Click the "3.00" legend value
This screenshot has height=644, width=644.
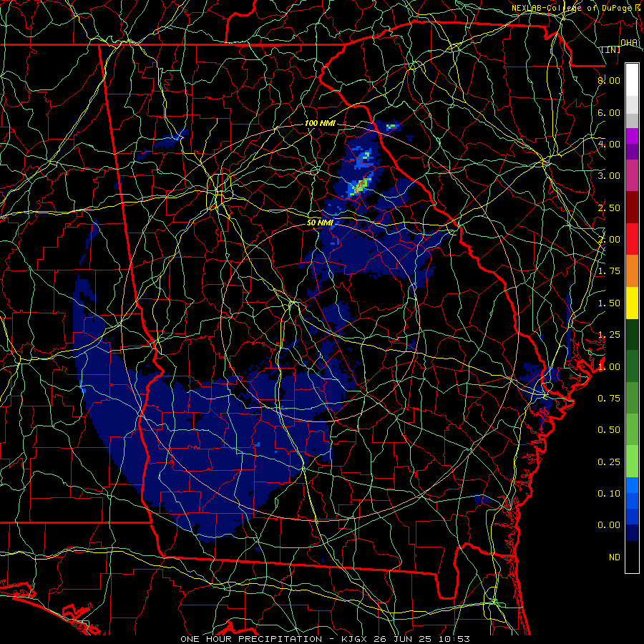click(x=609, y=176)
